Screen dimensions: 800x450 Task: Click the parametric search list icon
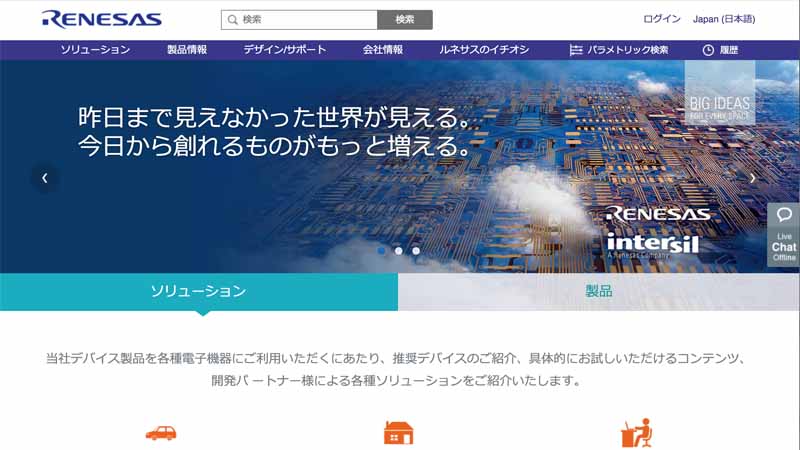pos(576,50)
